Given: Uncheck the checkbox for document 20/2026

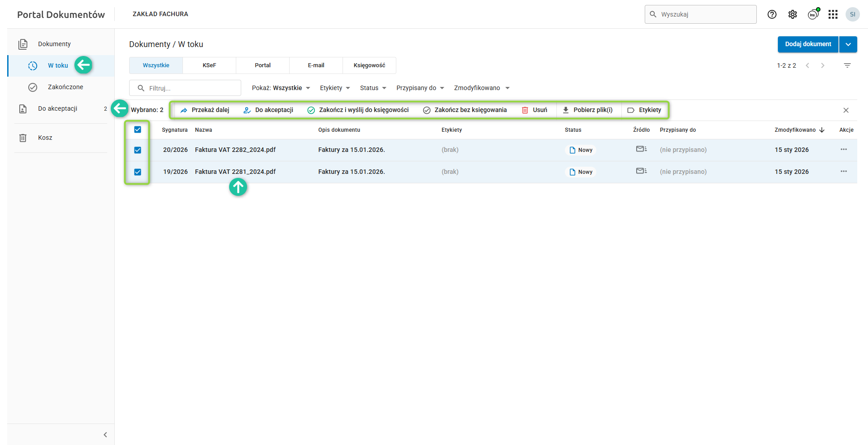Looking at the screenshot, I should coord(138,150).
